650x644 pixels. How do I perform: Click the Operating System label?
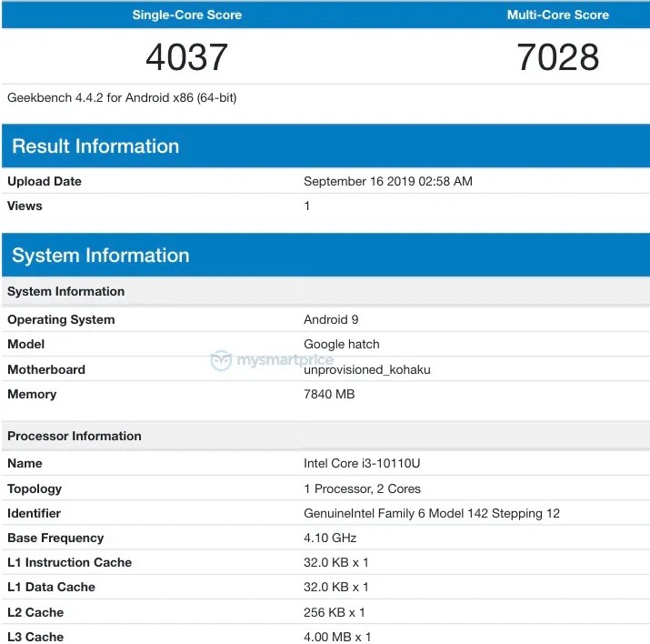(x=61, y=319)
